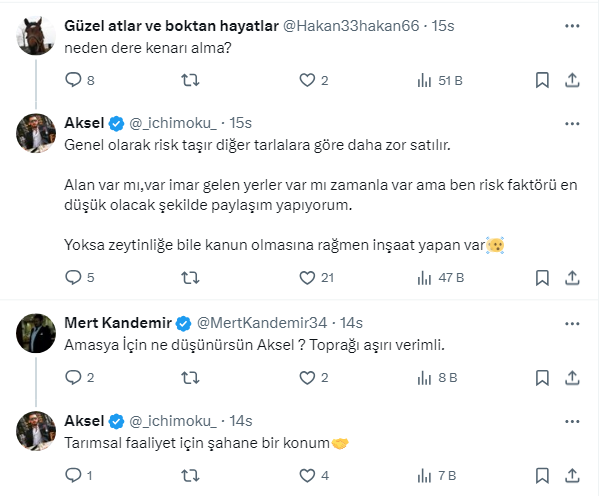Bookmark Aksel's "Tarımsal faaliyet" tweet

(543, 476)
